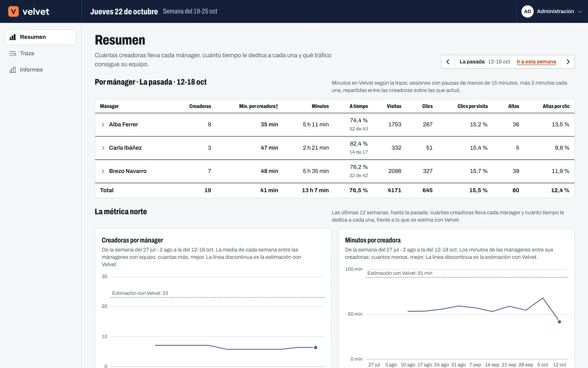Click the '82,4 %' on-time value
The height and width of the screenshot is (368, 588).
click(359, 144)
